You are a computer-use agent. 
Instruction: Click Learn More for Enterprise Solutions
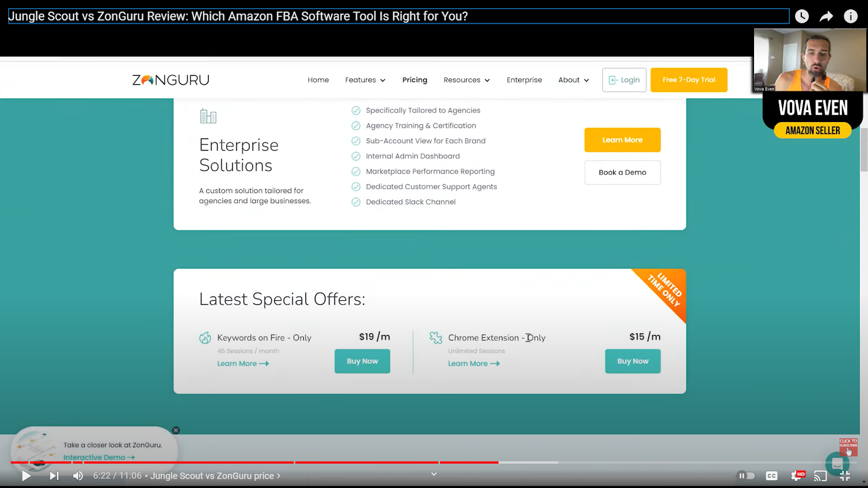click(622, 140)
